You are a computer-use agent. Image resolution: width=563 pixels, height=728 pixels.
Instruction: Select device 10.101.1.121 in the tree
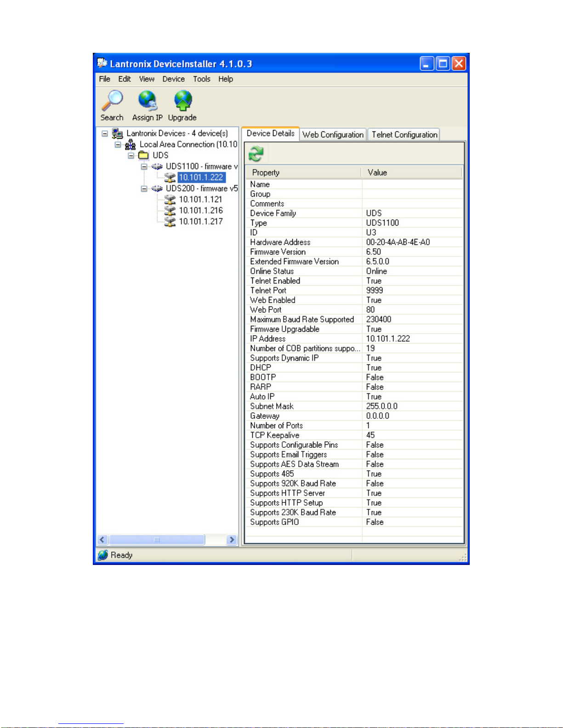tap(201, 199)
